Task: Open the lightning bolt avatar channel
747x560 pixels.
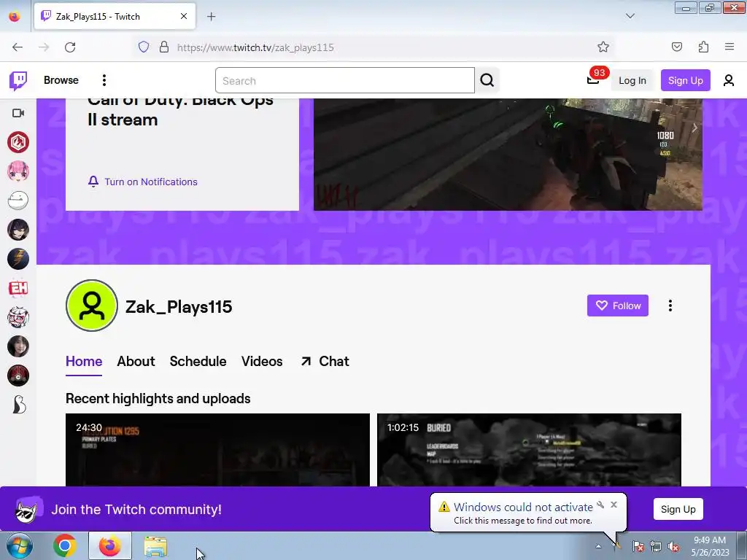Action: point(18,259)
